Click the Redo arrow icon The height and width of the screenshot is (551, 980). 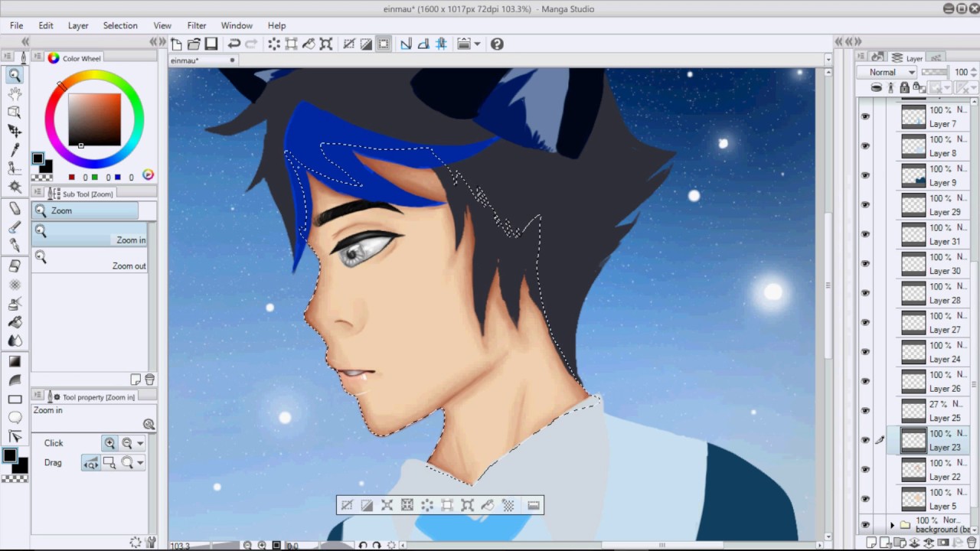(x=251, y=44)
